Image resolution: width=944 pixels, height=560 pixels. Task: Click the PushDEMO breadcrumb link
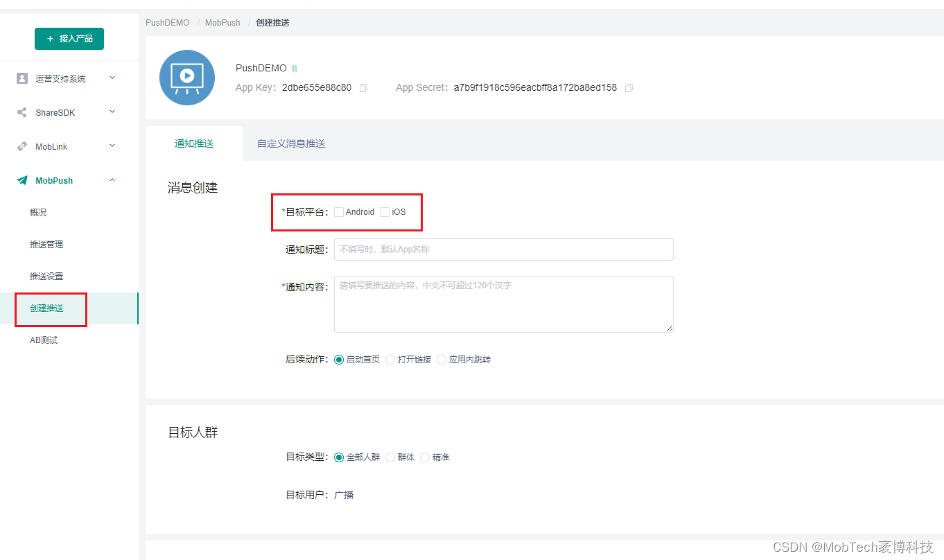coord(167,23)
